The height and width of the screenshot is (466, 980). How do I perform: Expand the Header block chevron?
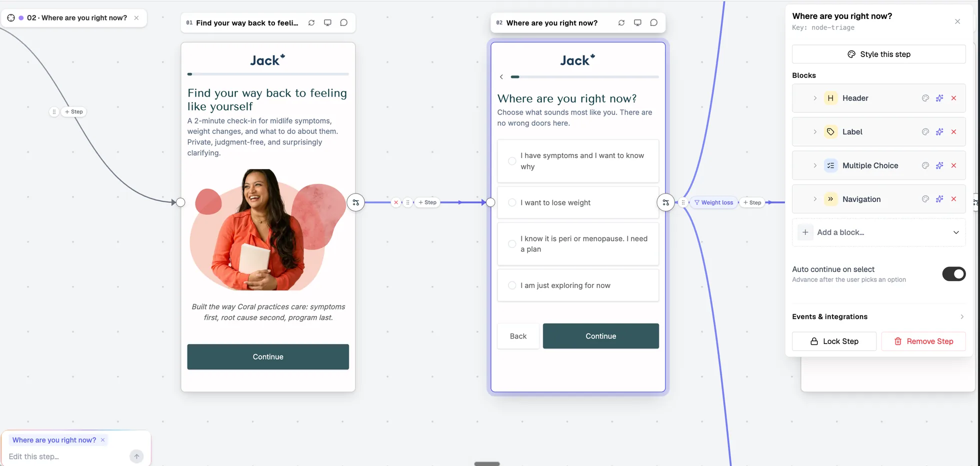(815, 98)
